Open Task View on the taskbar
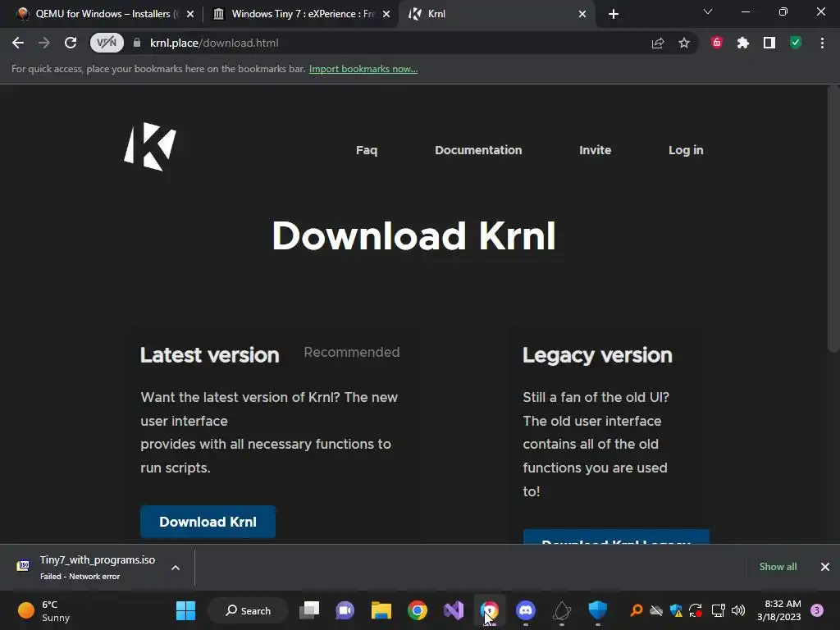This screenshot has height=630, width=840. point(309,610)
